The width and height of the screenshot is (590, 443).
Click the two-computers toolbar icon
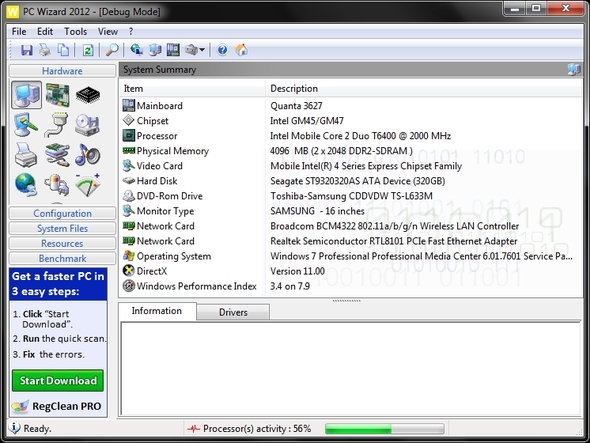[x=155, y=50]
